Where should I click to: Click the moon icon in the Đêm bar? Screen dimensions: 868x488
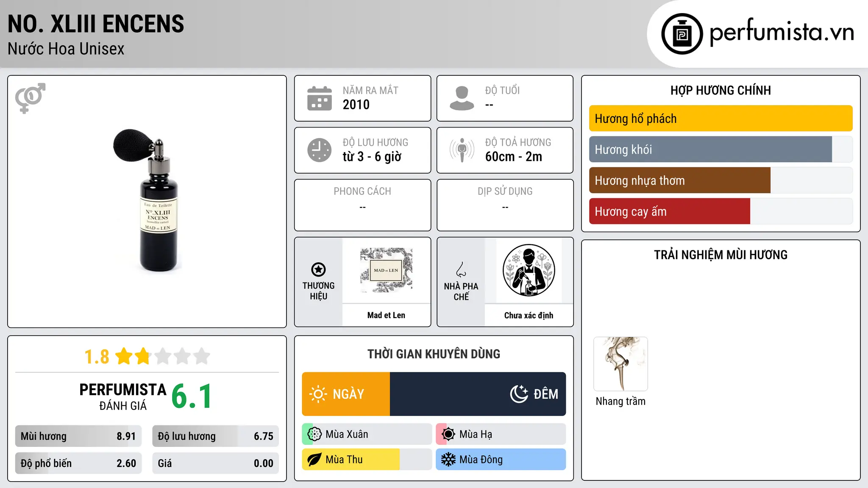tap(519, 394)
